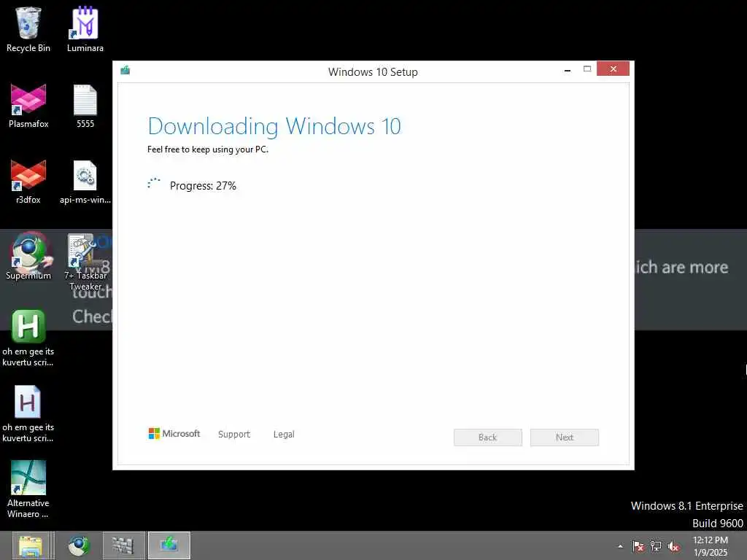Open the Recycle Bin desktop icon
Image resolution: width=747 pixels, height=560 pixels.
(x=28, y=29)
